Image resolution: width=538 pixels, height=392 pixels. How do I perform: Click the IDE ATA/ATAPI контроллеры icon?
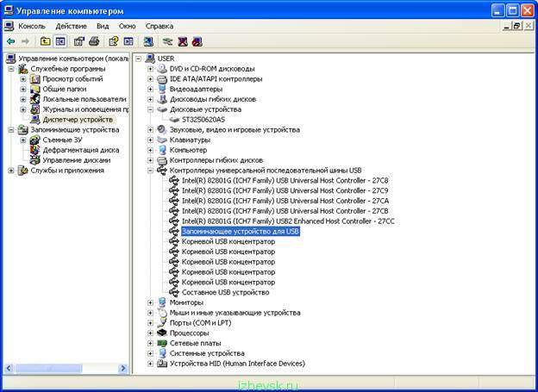pyautogui.click(x=162, y=79)
